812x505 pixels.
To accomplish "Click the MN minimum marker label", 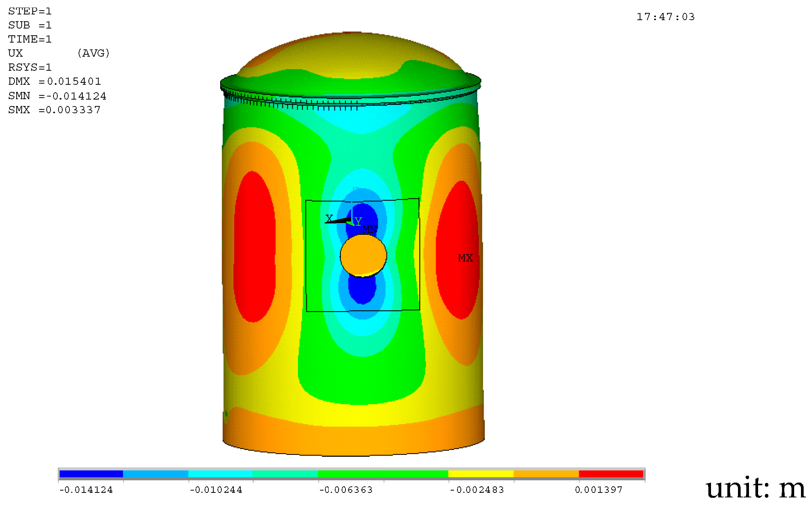I will click(369, 230).
